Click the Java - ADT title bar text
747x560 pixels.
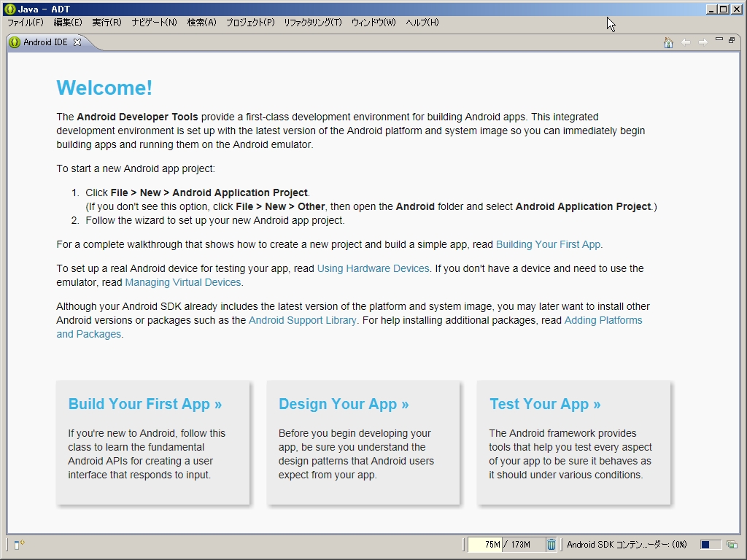tap(44, 9)
